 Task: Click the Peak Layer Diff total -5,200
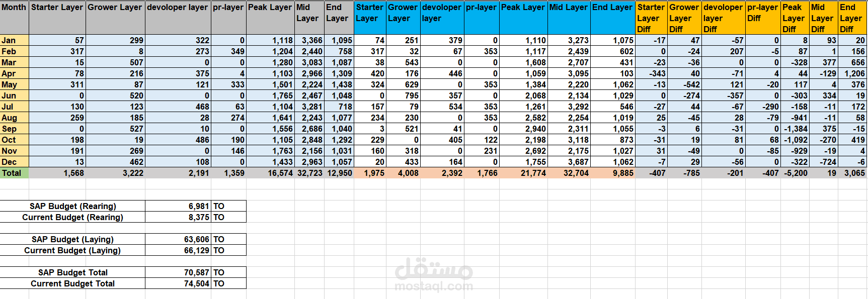[x=795, y=173]
